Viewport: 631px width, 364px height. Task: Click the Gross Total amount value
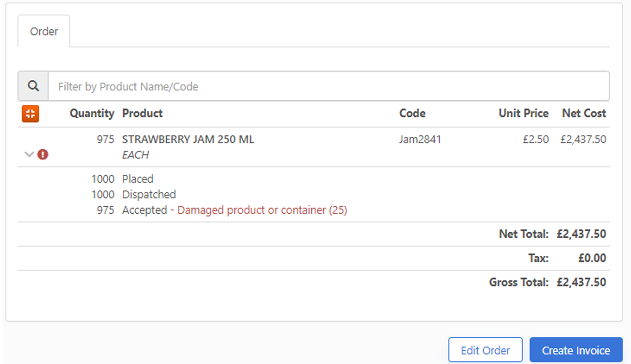(x=581, y=282)
